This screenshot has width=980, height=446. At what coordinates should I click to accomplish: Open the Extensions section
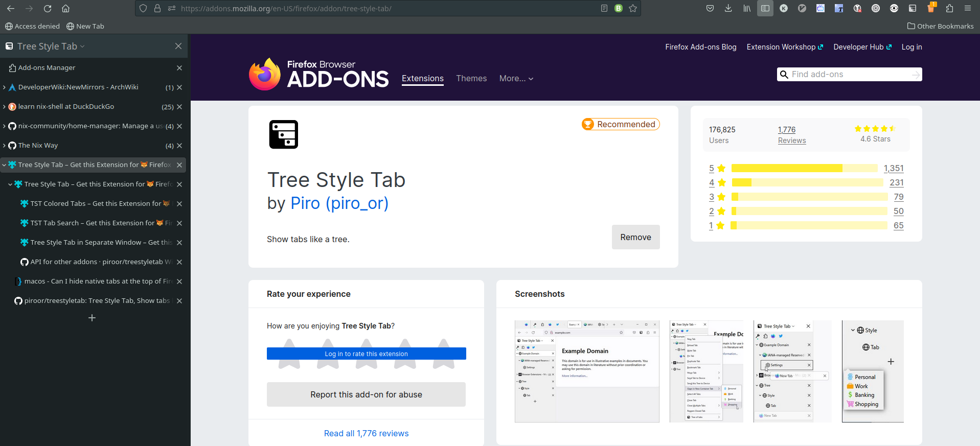pyautogui.click(x=423, y=79)
